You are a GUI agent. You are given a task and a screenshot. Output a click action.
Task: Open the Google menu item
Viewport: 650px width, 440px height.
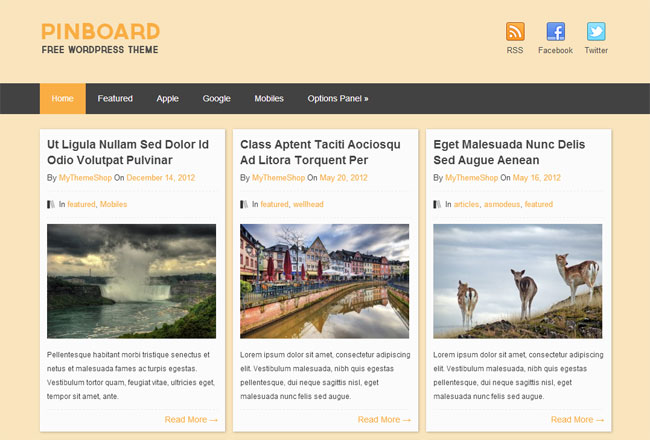click(216, 98)
